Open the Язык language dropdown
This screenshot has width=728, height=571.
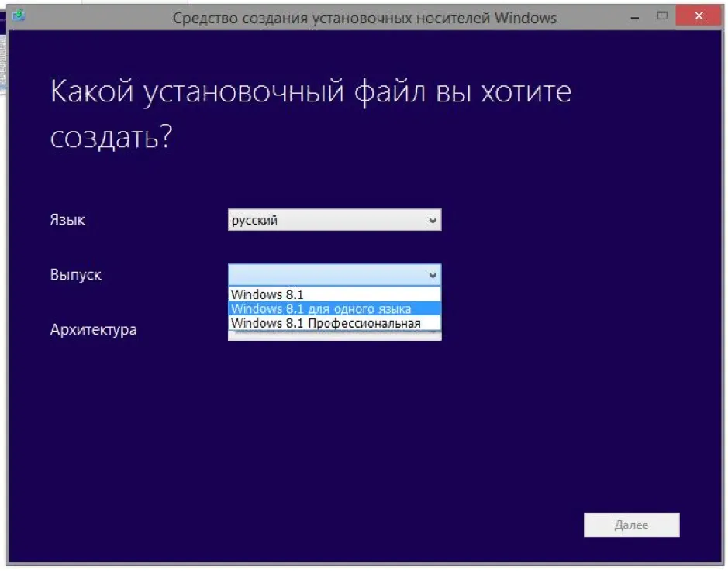click(x=334, y=220)
